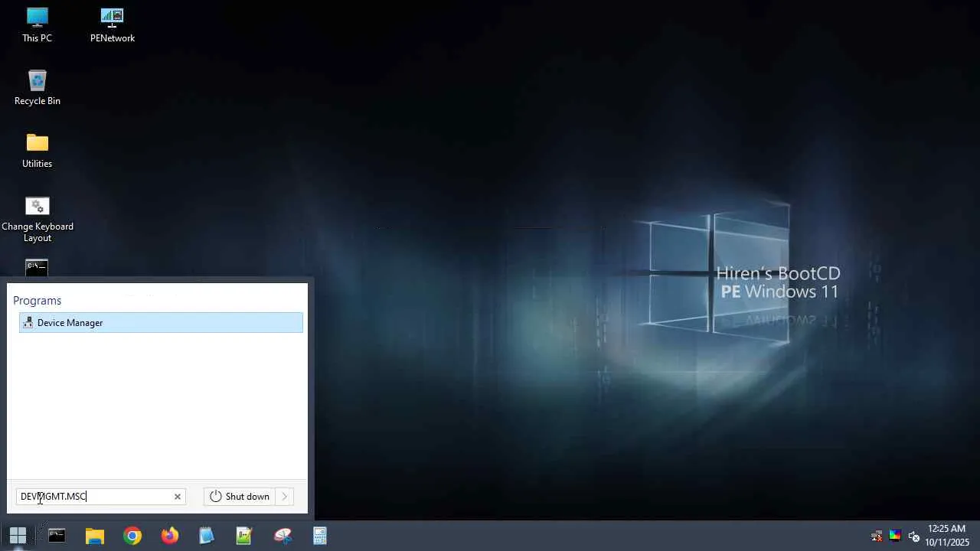
Task: Open Device Manager from Programs results
Action: 161,323
